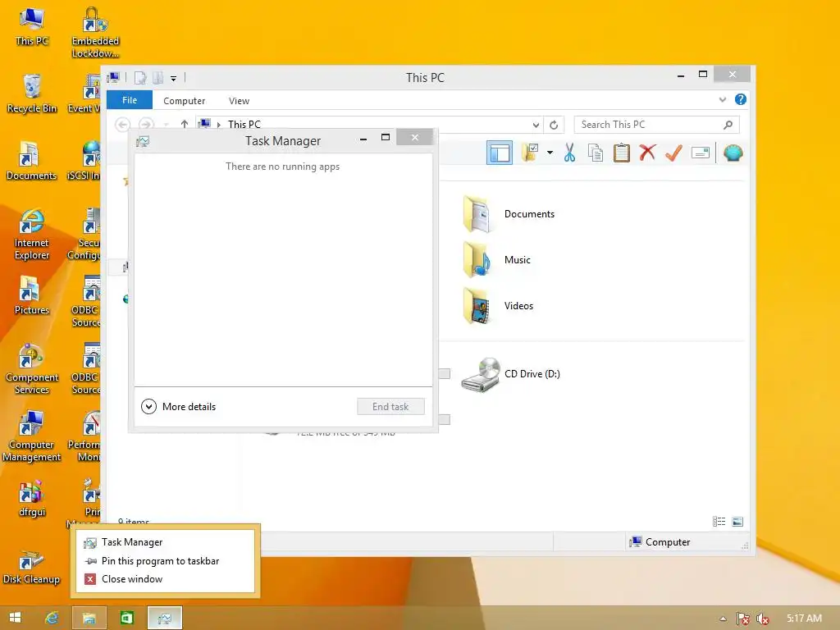Click the End task button
Image resolution: width=840 pixels, height=630 pixels.
click(390, 407)
